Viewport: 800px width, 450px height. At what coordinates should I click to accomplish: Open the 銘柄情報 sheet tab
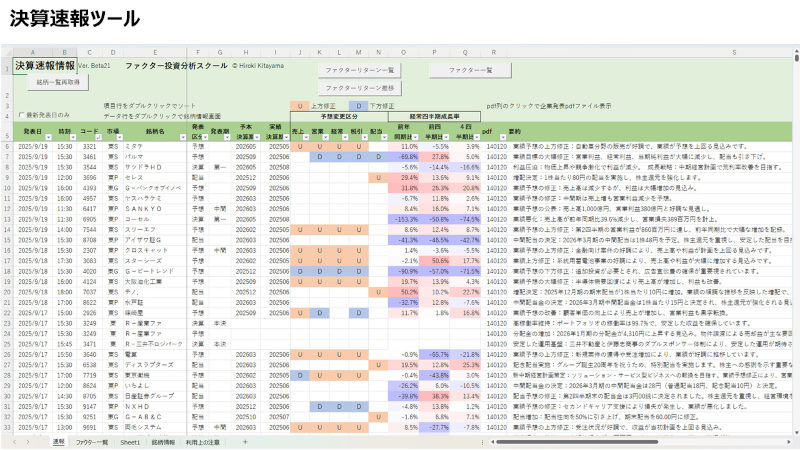[162, 441]
